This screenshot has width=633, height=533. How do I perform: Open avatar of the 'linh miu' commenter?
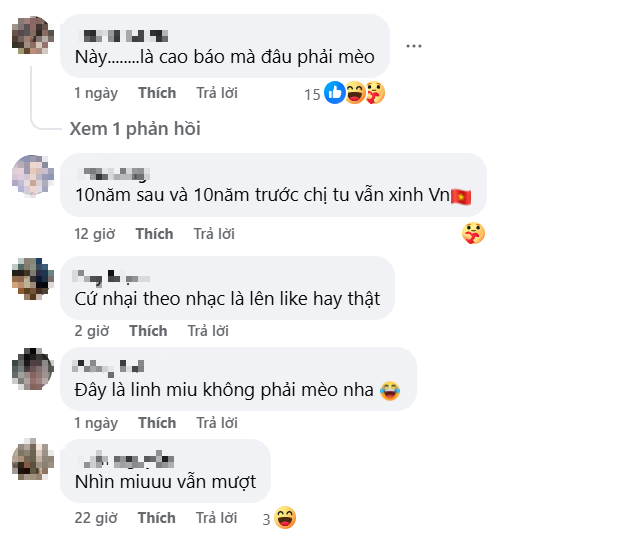coord(32,369)
